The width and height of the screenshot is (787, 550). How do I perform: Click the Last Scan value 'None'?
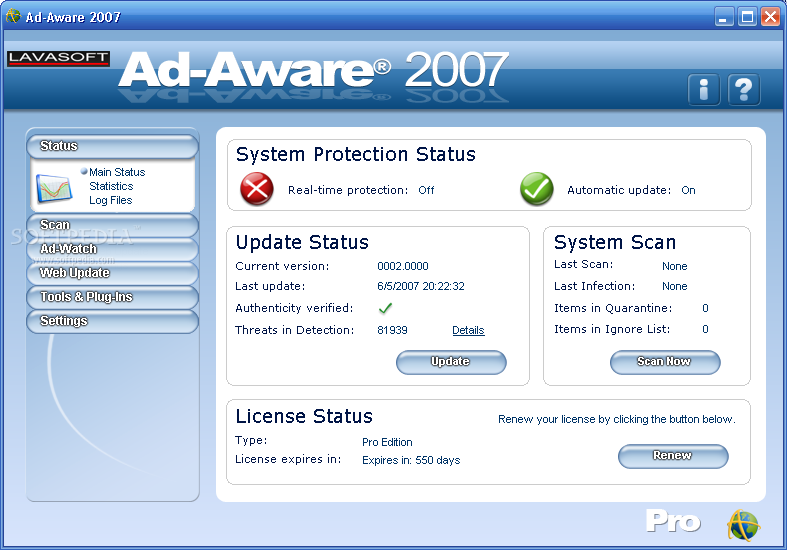pos(675,266)
